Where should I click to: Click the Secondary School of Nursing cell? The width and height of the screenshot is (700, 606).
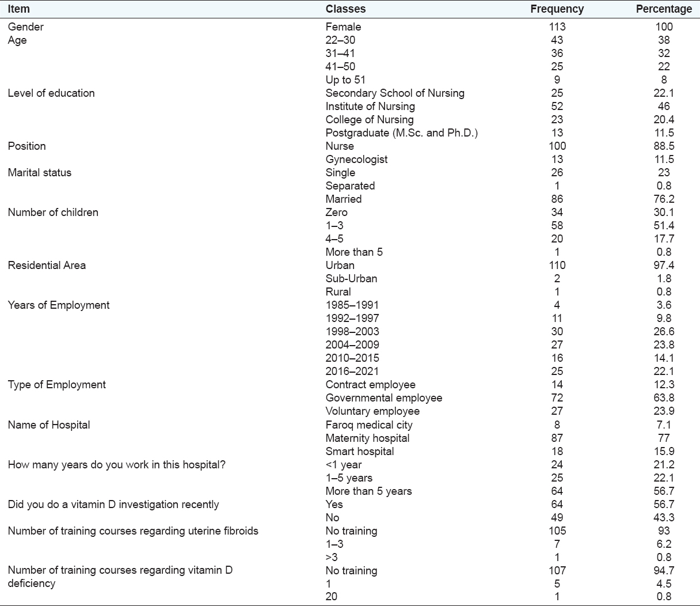[395, 93]
